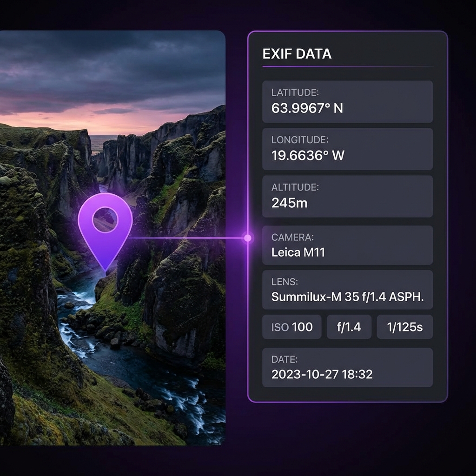Click the DATE: field label
Viewport: 476px width, 476px height.
tap(284, 359)
